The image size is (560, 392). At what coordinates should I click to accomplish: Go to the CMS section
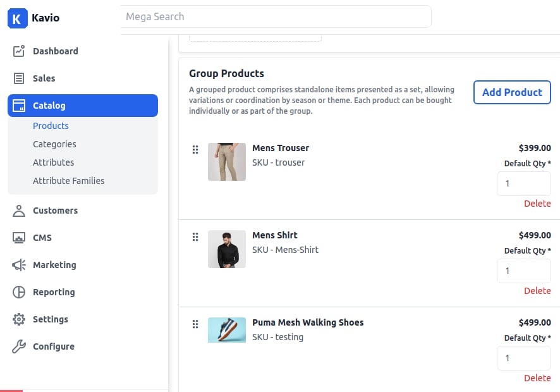pos(42,238)
